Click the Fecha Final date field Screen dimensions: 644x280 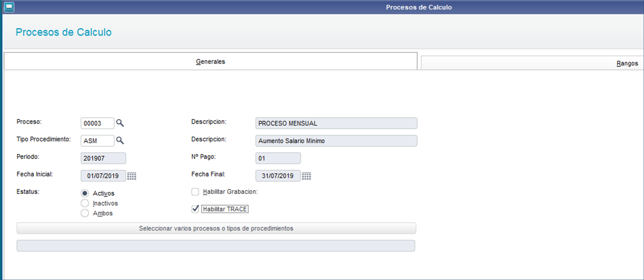277,176
